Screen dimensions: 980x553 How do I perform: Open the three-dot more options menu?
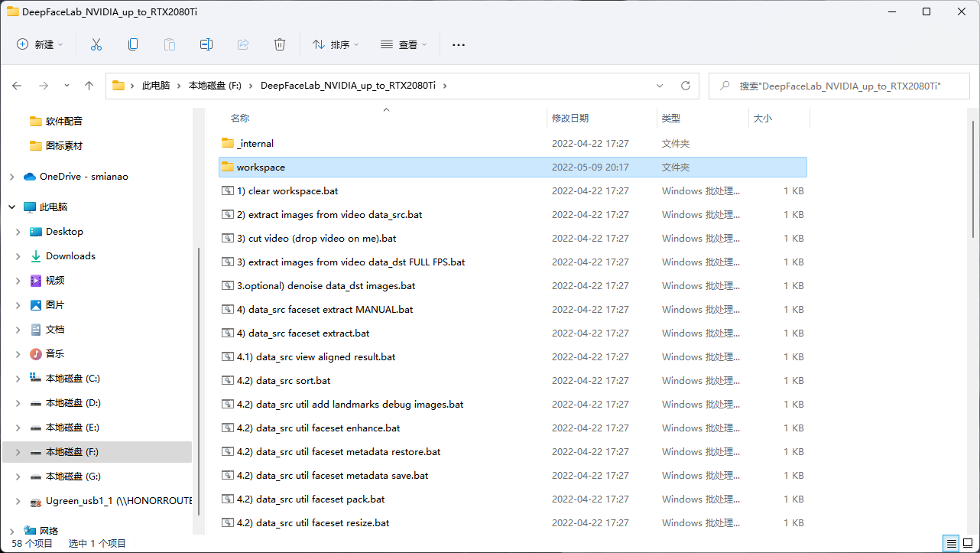pos(459,44)
